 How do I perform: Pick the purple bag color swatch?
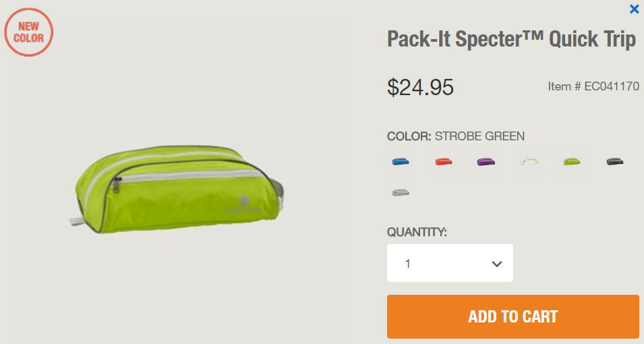coord(486,162)
